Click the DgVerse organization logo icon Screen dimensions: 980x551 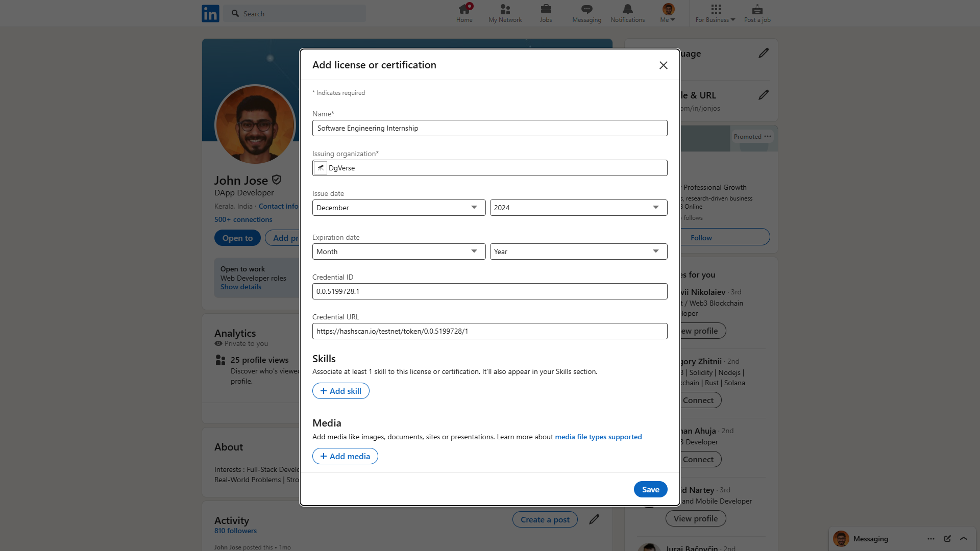coord(321,168)
